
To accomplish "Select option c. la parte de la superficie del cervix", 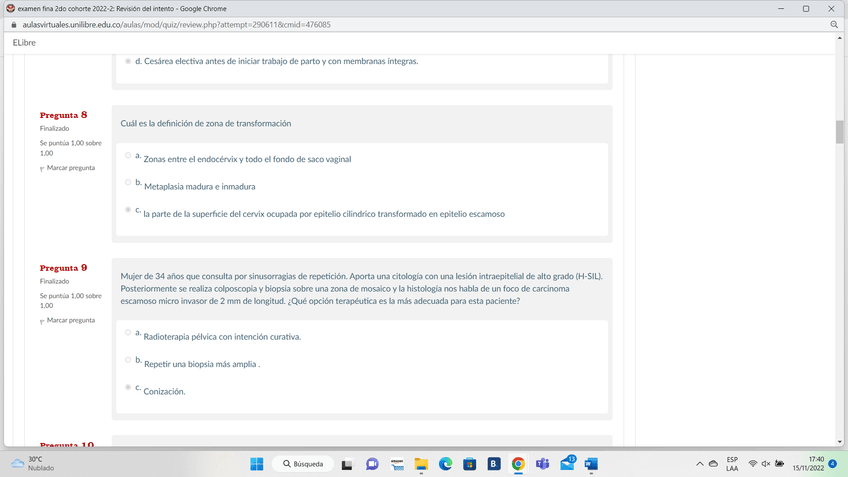I will click(128, 210).
